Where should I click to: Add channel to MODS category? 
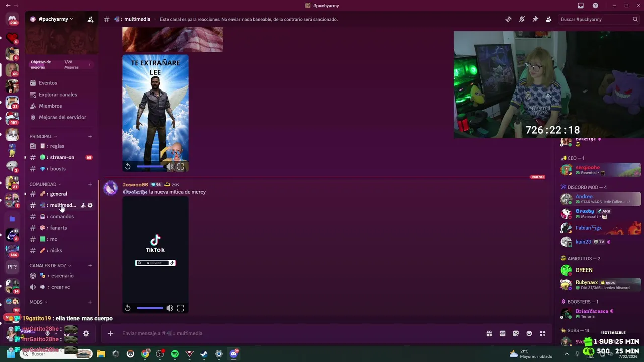(x=90, y=302)
